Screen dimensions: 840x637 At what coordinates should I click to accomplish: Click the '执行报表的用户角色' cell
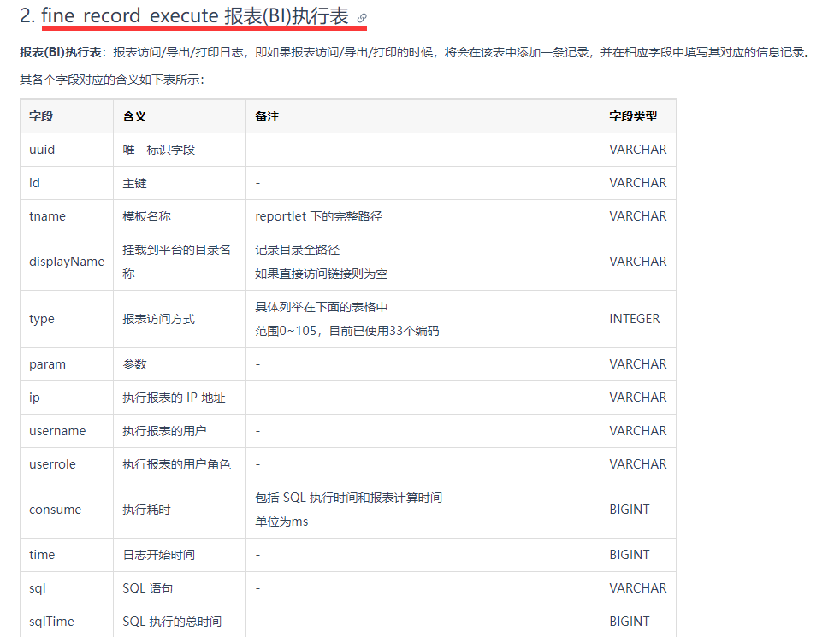tap(180, 463)
